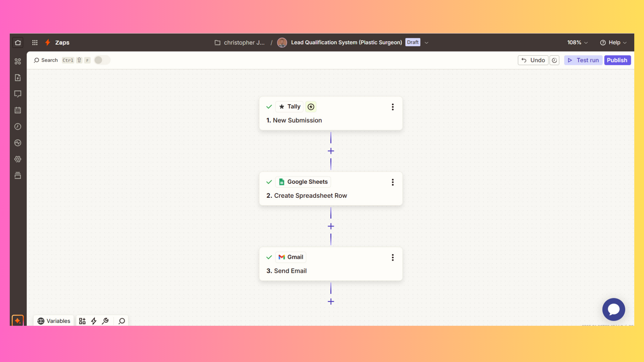The height and width of the screenshot is (362, 644).
Task: Click the magnifier search icon in bottom toolbar
Action: [x=122, y=321]
